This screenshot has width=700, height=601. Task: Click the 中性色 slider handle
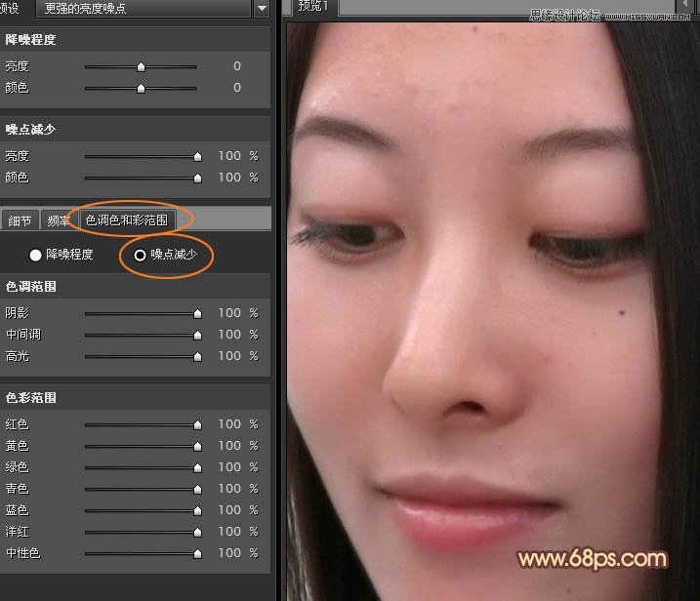197,554
